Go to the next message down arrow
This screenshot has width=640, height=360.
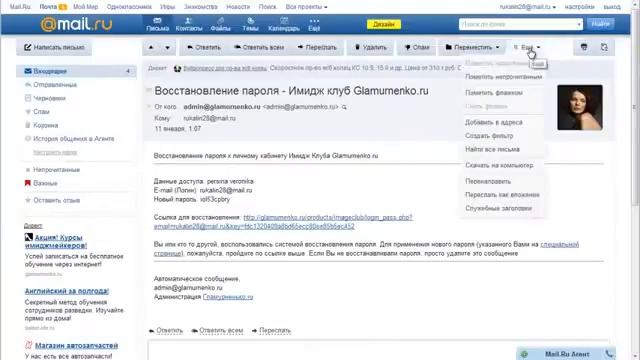click(167, 47)
